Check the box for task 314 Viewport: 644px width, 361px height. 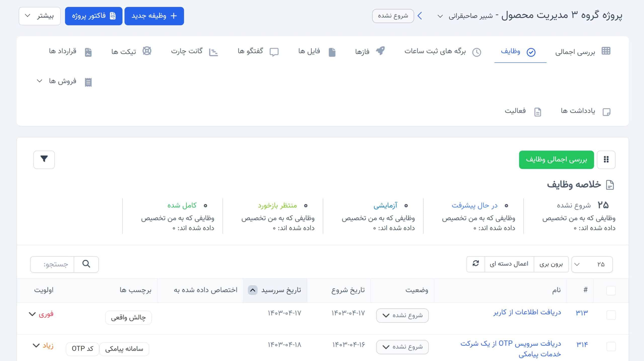pos(611,346)
